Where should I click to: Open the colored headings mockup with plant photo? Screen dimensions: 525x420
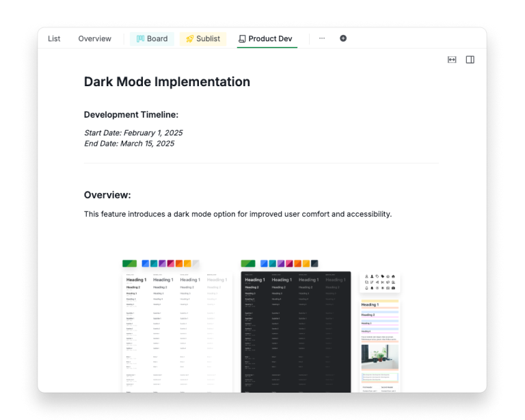(x=379, y=345)
